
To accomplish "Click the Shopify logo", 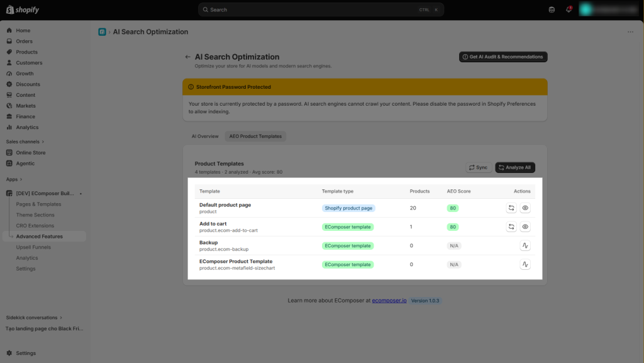I will click(23, 9).
